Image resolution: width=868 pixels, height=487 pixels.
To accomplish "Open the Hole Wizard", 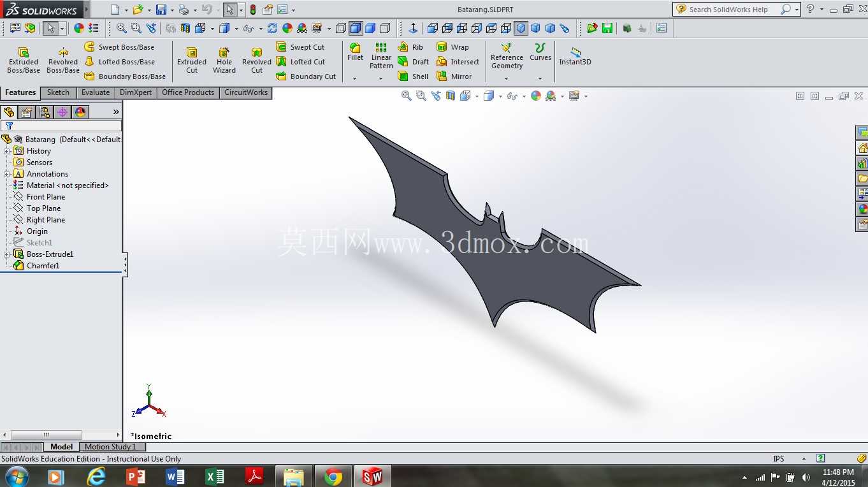I will 224,60.
